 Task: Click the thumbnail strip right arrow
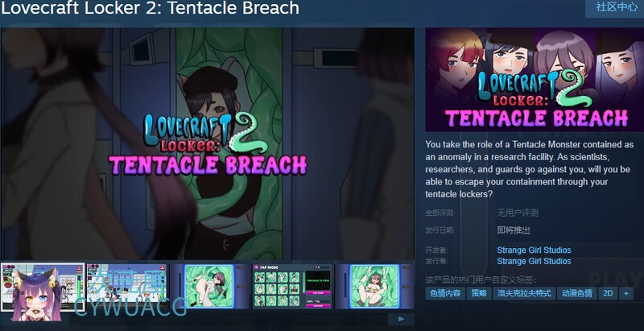[401, 319]
